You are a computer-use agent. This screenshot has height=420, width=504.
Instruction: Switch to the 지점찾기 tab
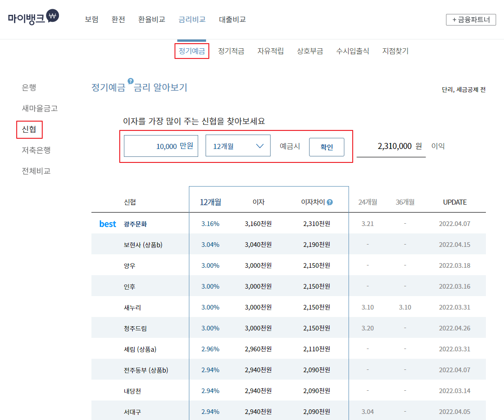[395, 51]
